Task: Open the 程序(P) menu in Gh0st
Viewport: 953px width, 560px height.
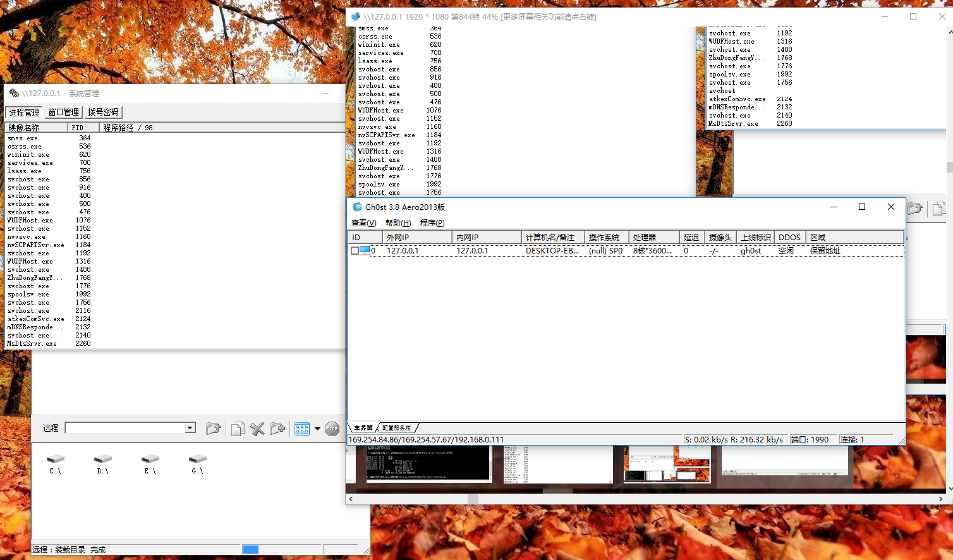Action: (432, 223)
